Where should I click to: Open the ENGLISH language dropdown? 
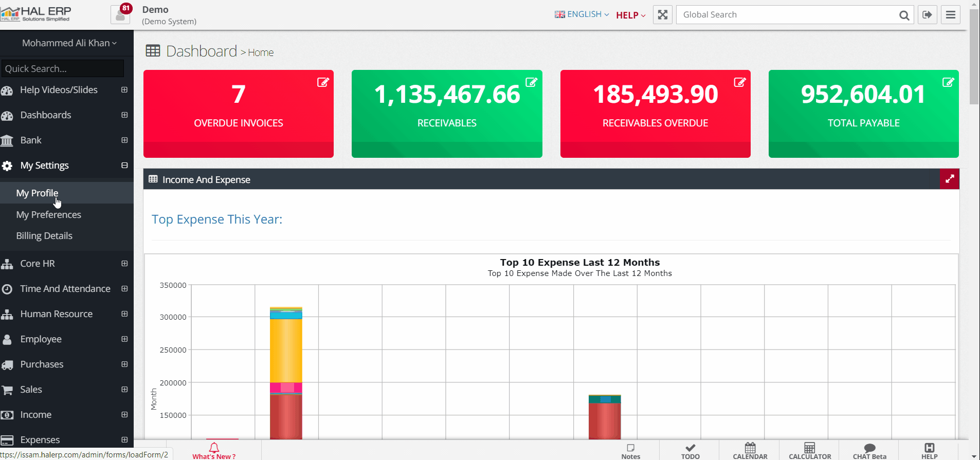(x=582, y=14)
